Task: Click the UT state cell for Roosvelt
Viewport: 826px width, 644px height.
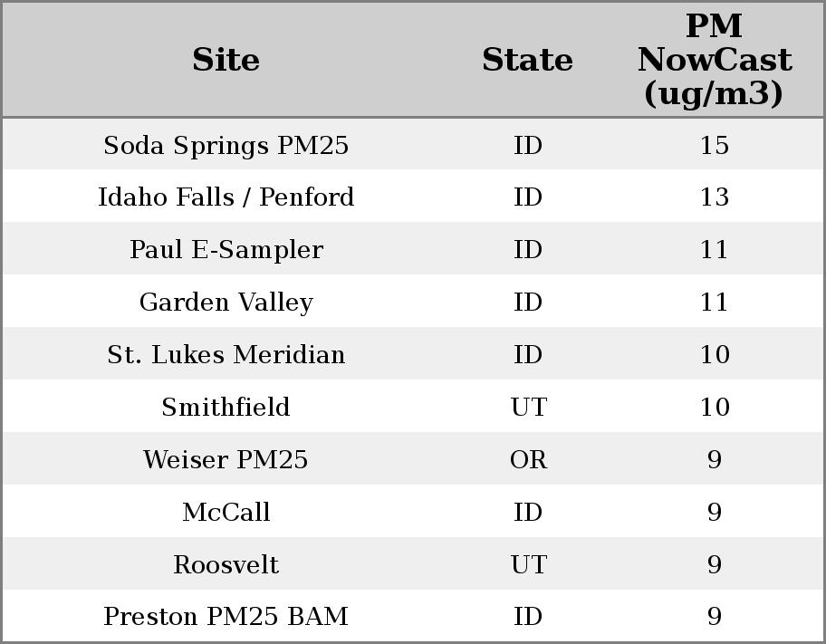Action: pos(528,565)
